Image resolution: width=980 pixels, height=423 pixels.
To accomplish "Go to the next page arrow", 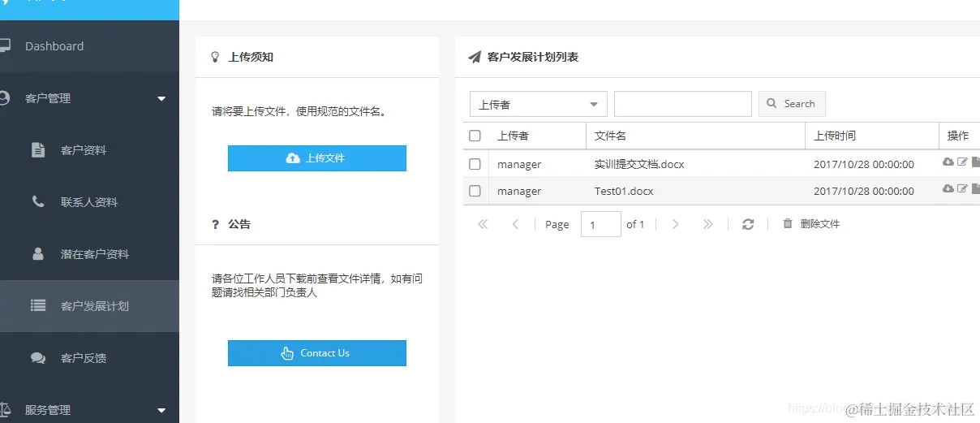I will coord(675,224).
